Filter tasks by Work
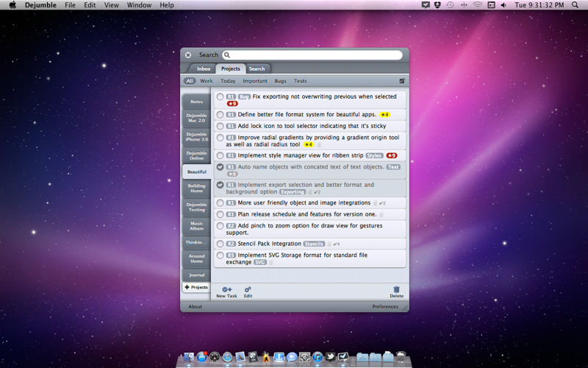This screenshot has width=588, height=368. tap(207, 81)
